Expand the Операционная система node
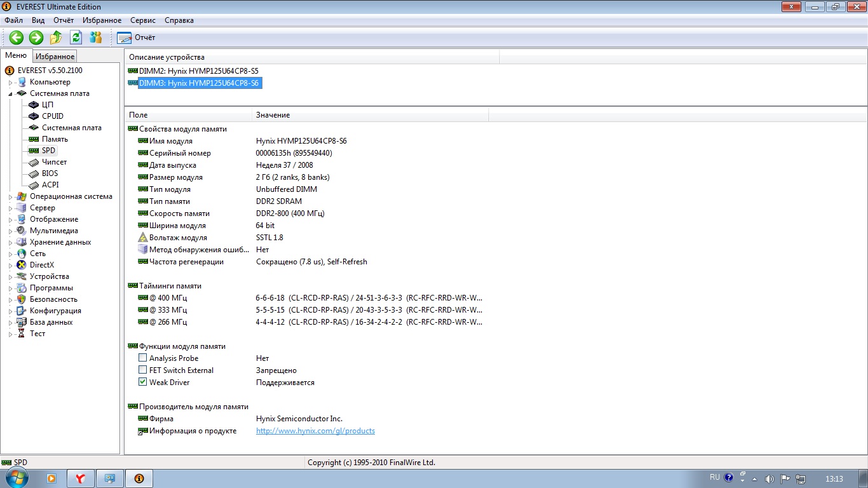Viewport: 868px width, 488px height. point(10,197)
